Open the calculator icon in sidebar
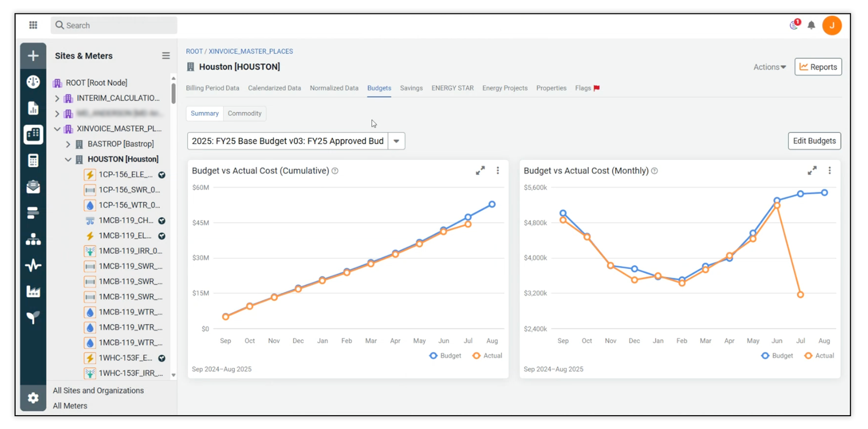 coord(33,160)
